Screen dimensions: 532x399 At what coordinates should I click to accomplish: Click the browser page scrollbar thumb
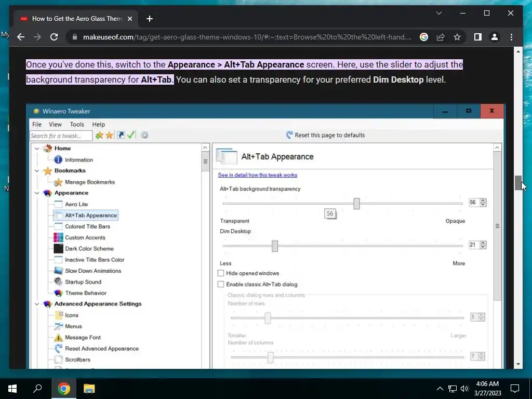tap(518, 183)
